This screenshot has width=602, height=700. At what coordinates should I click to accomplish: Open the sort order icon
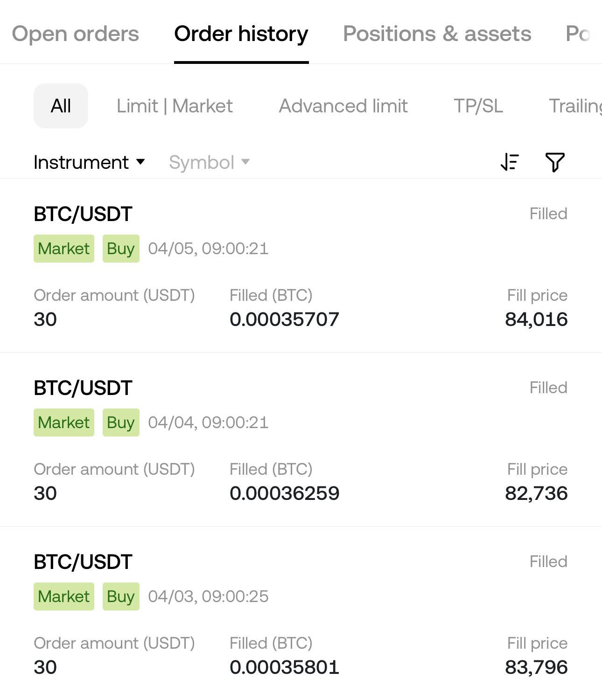(x=509, y=162)
